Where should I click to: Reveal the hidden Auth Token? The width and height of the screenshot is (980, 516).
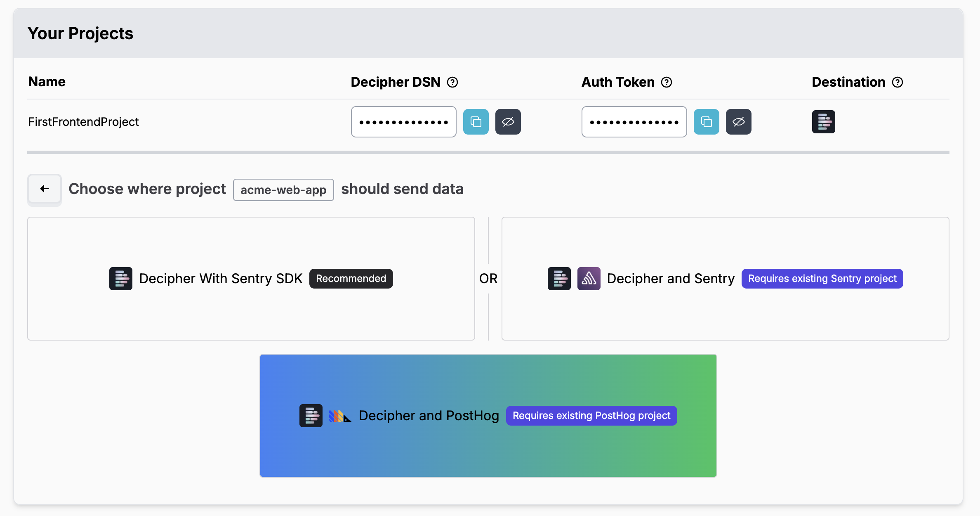point(738,122)
